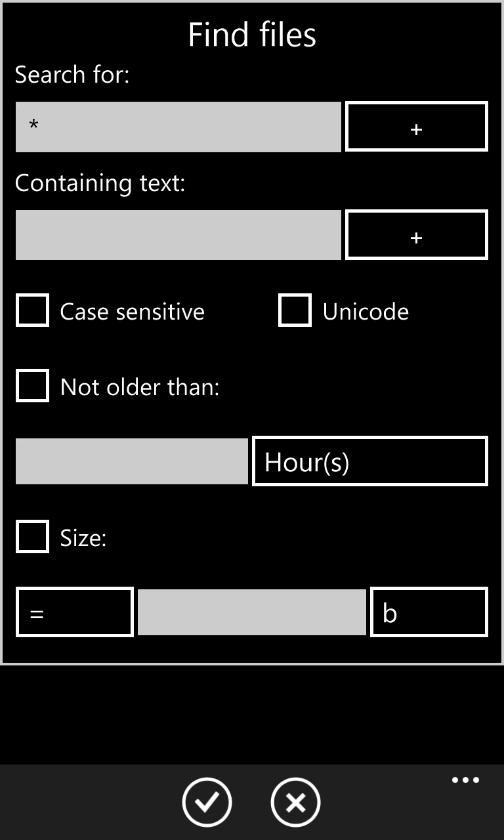Tap the Case sensitive label text
Screen dimensions: 504x840
131,311
